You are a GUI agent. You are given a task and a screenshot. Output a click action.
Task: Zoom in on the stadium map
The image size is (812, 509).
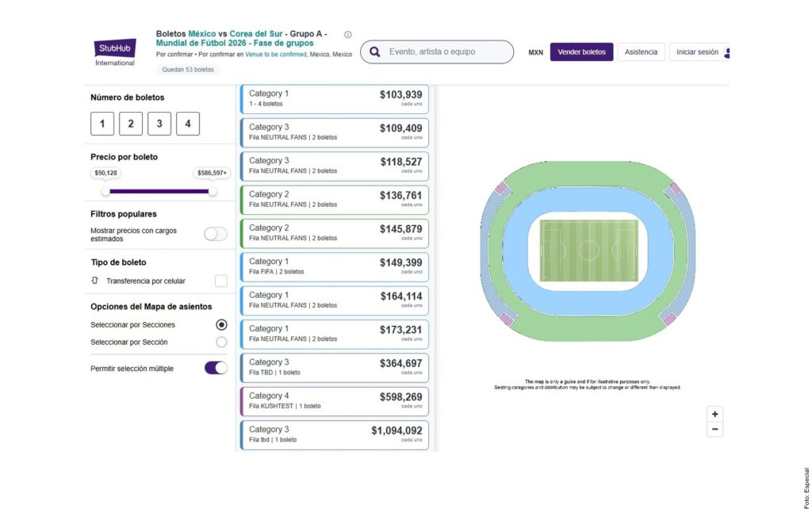pos(714,414)
